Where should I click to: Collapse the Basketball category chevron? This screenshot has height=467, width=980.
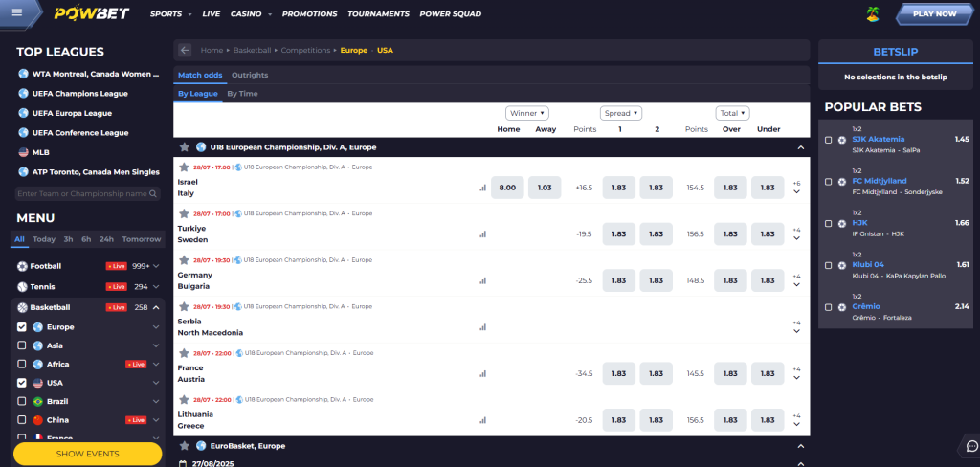pyautogui.click(x=156, y=307)
